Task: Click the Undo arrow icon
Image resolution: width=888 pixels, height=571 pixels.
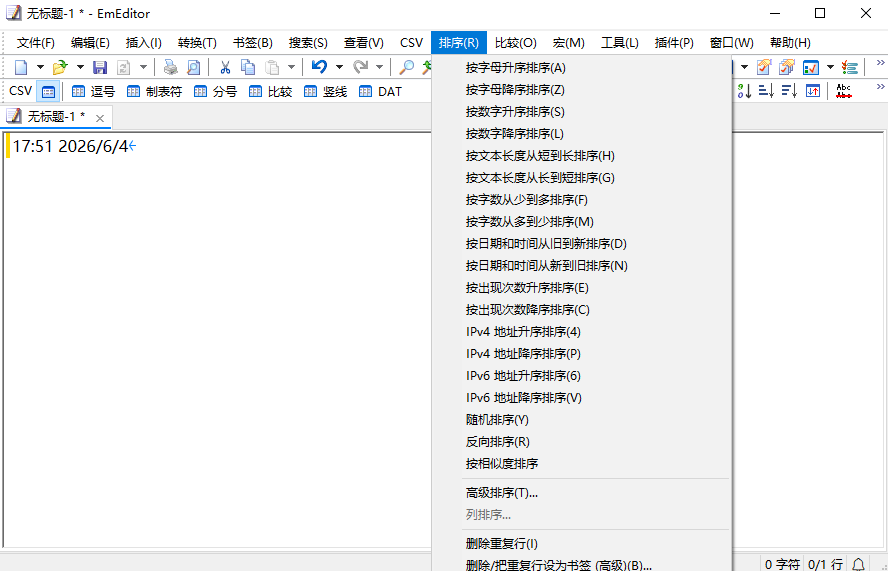Action: pyautogui.click(x=319, y=67)
